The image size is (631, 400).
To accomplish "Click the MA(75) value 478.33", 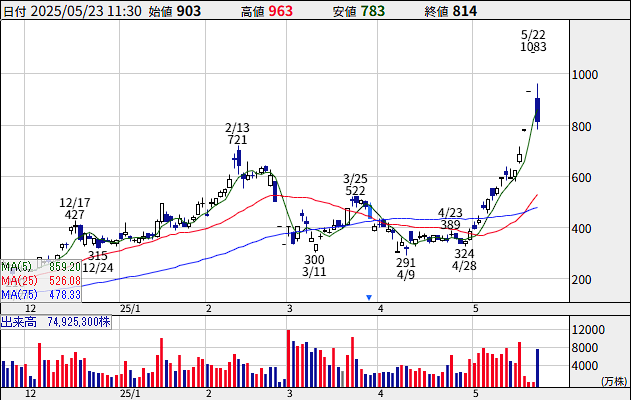I will pyautogui.click(x=65, y=295).
